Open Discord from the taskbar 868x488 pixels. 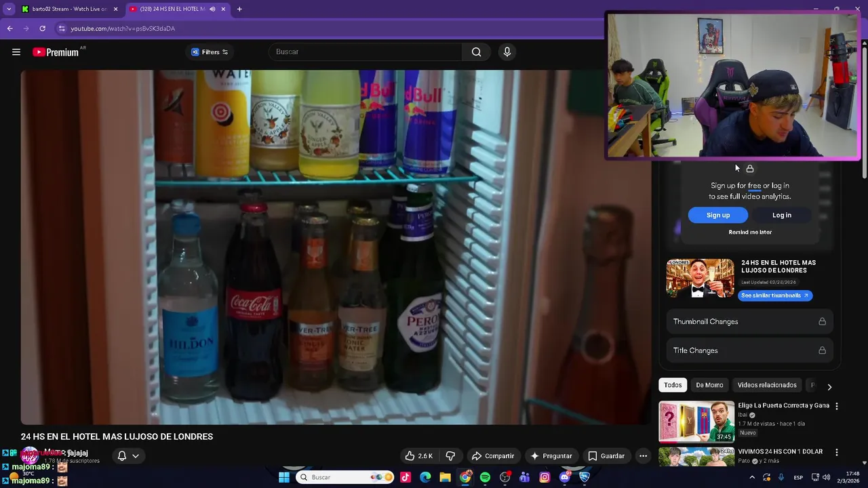564,477
